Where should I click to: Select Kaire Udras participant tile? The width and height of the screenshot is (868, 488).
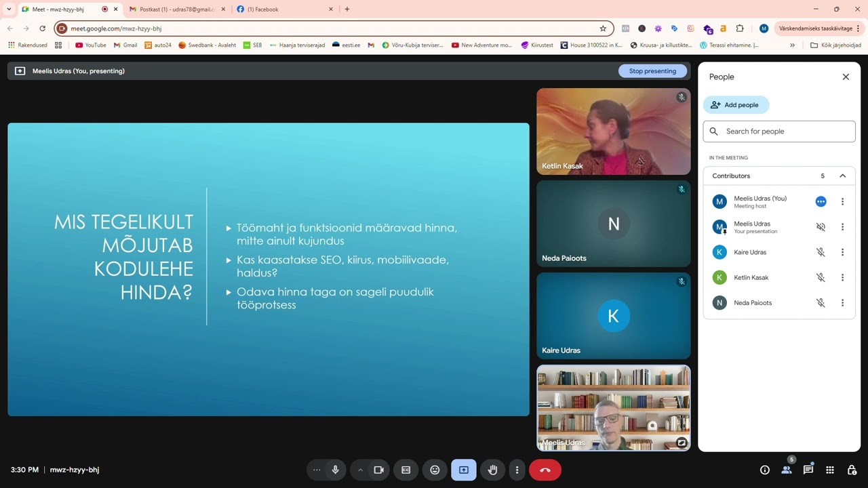pyautogui.click(x=614, y=316)
